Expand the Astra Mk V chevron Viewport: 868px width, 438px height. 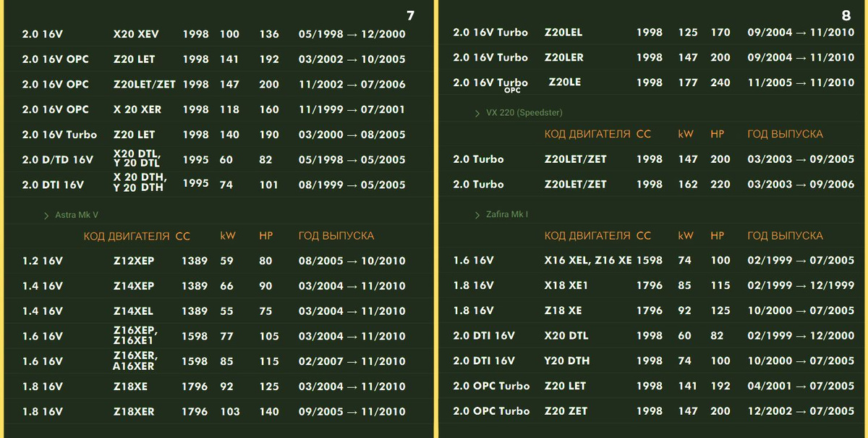click(x=46, y=215)
